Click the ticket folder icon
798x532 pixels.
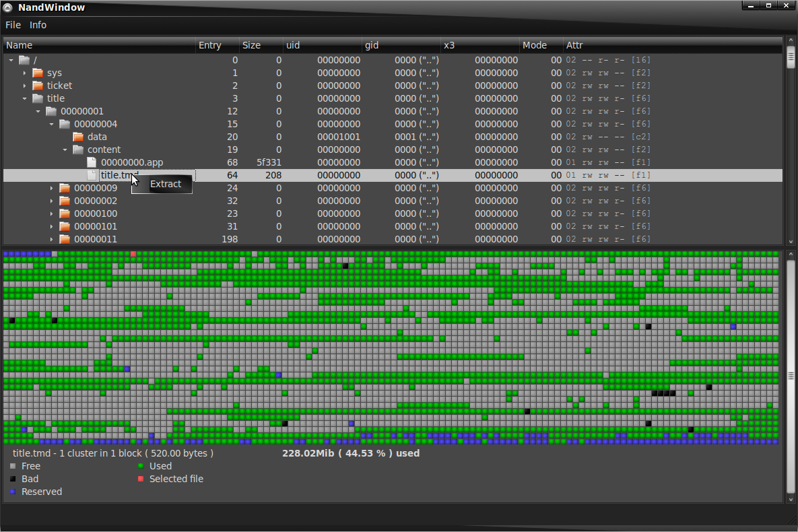click(38, 86)
